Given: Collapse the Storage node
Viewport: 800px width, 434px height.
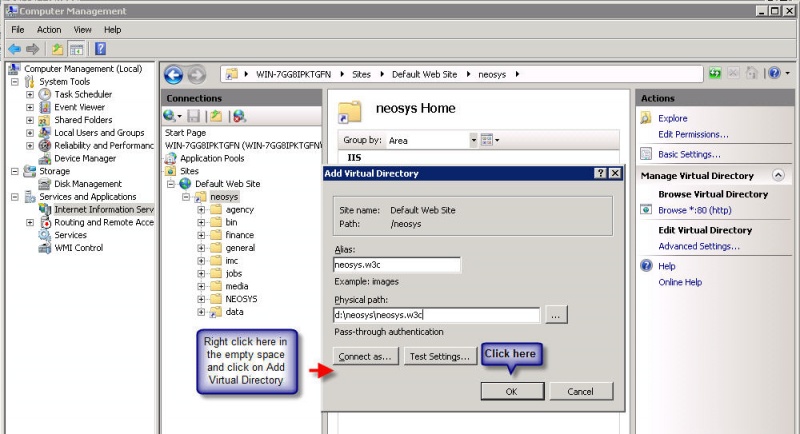Looking at the screenshot, I should (15, 171).
